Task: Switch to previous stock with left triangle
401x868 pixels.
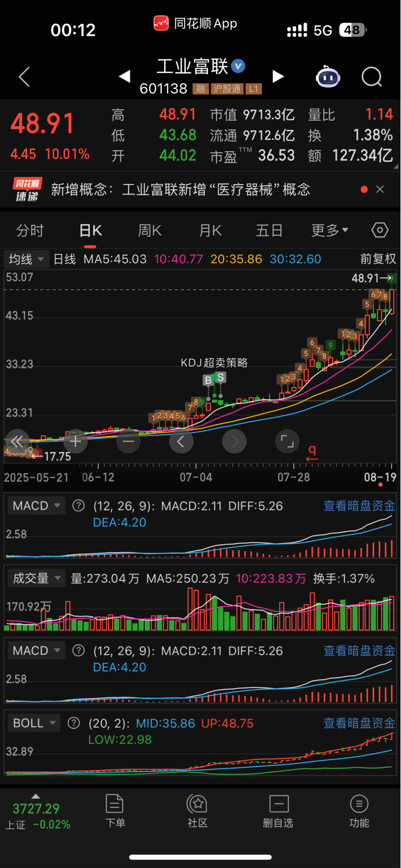Action: pos(125,77)
